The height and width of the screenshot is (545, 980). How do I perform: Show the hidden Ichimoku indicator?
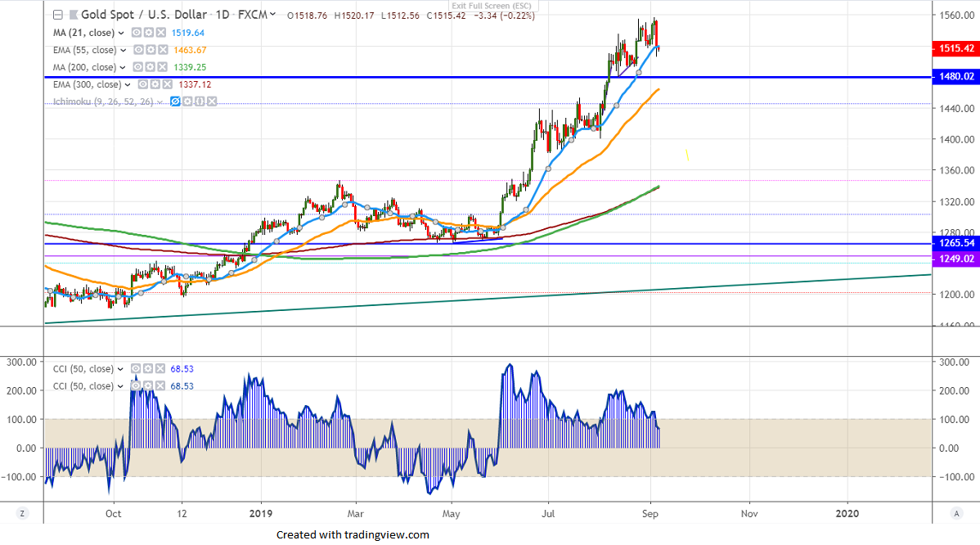(x=176, y=101)
